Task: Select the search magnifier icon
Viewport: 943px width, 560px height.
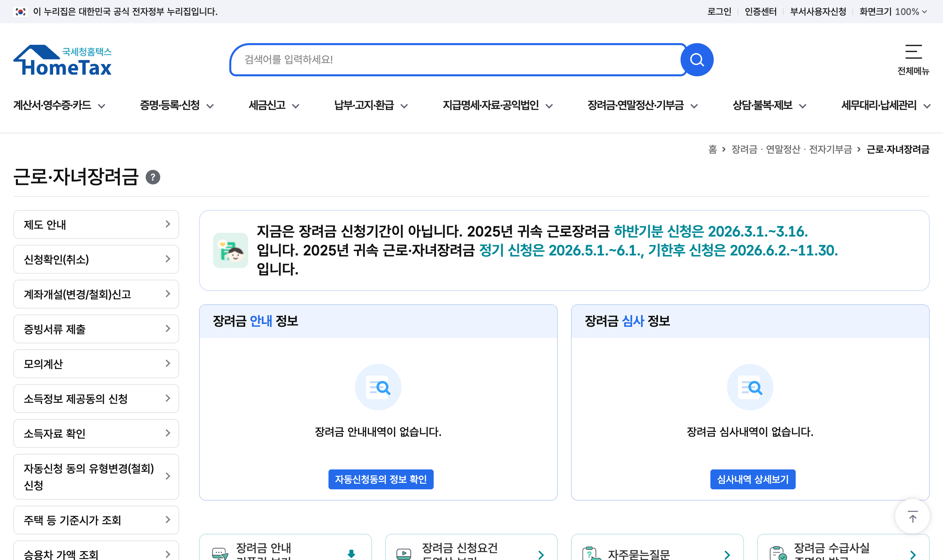Action: [696, 59]
